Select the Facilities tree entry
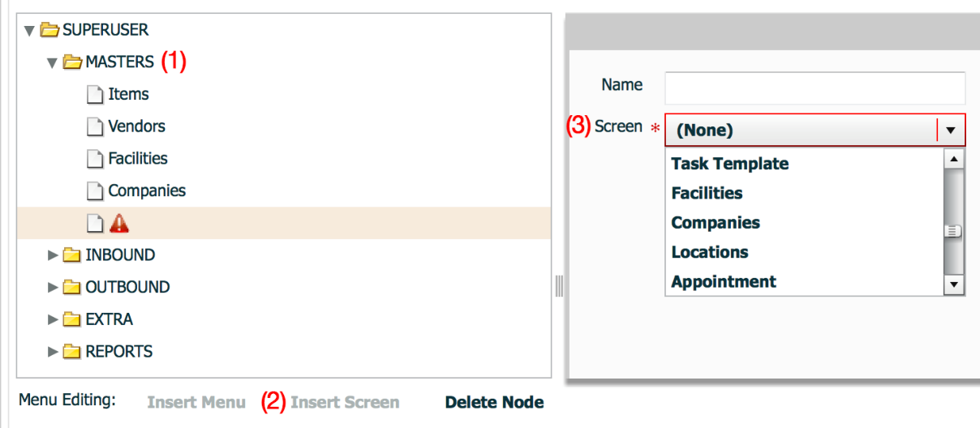Screen dimensions: 980x428 click(138, 158)
